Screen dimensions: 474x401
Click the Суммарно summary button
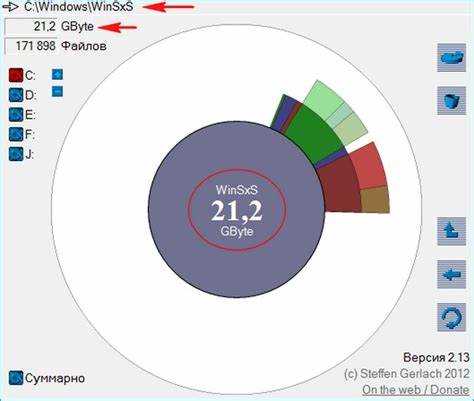[16, 378]
